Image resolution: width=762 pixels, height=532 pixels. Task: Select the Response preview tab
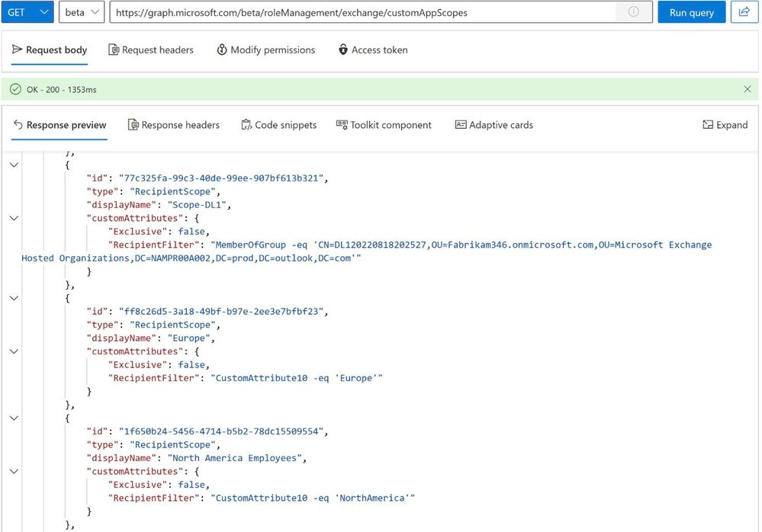59,125
